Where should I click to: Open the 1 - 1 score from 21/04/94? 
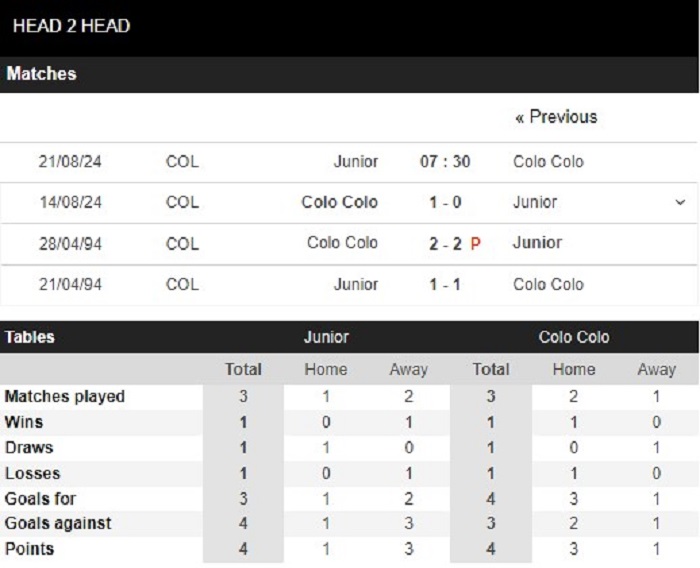[445, 284]
